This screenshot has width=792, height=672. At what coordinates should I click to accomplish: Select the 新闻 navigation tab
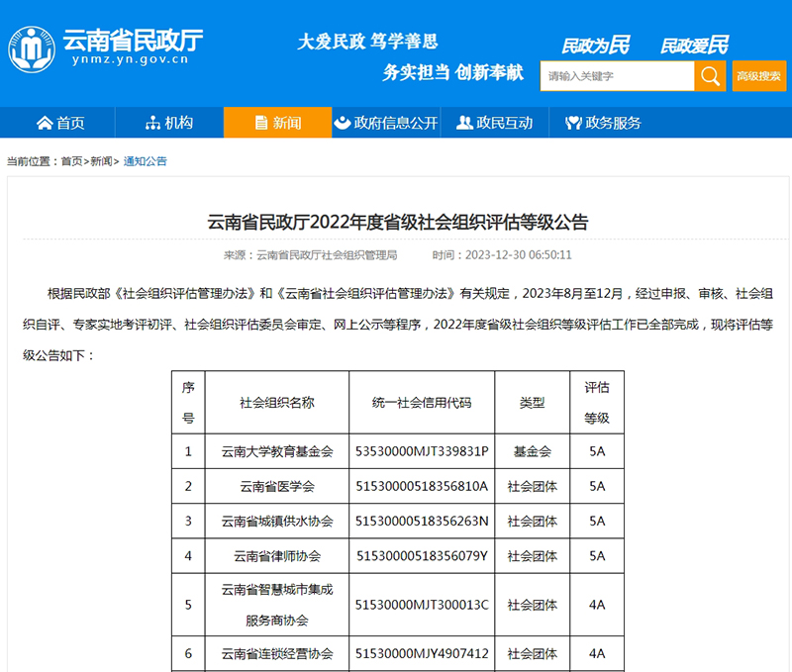(278, 122)
